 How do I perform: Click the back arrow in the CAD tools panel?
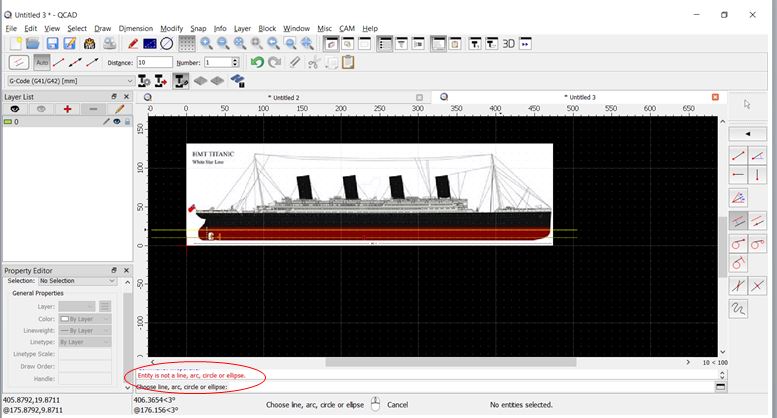point(748,134)
